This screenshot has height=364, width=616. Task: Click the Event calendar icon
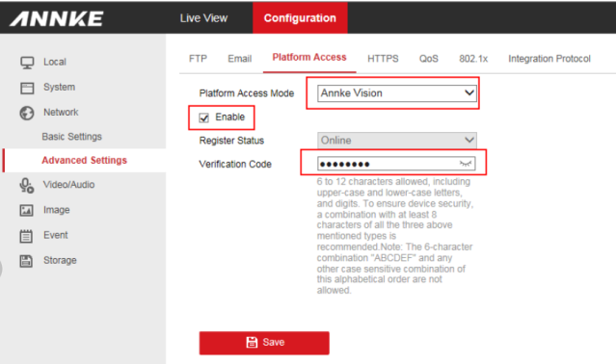pos(26,236)
